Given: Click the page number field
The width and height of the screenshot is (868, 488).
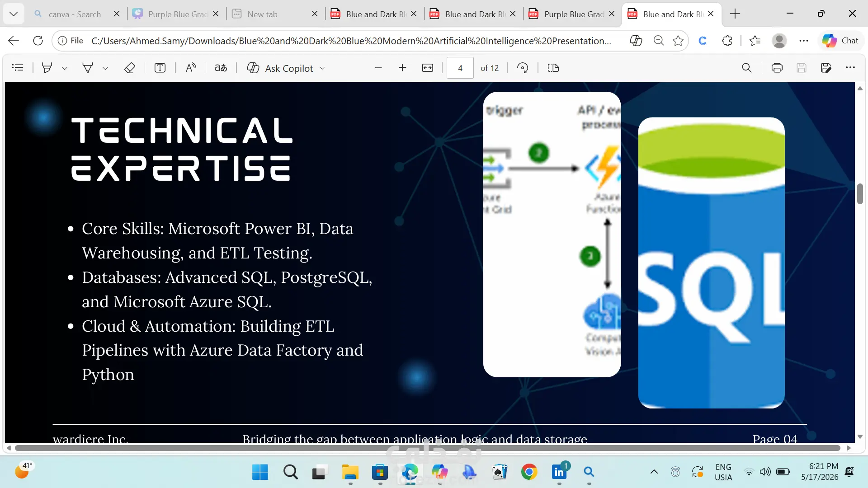Looking at the screenshot, I should click(x=460, y=68).
